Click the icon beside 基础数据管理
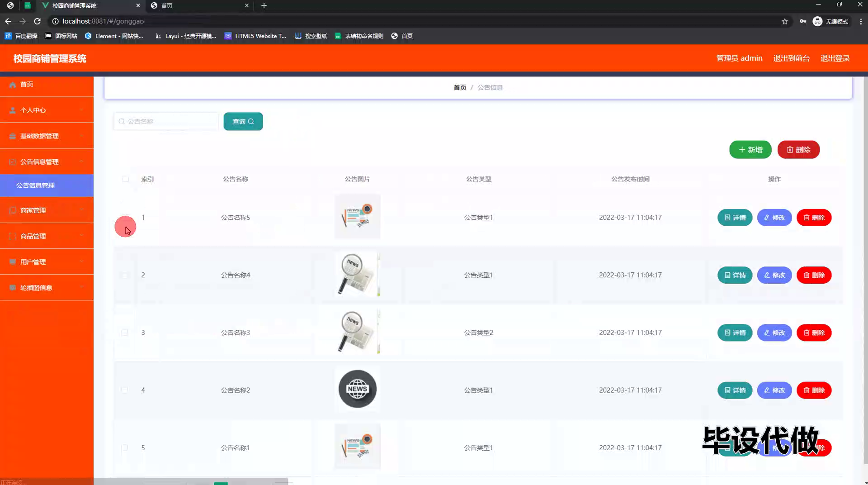The width and height of the screenshot is (868, 485). tap(13, 136)
